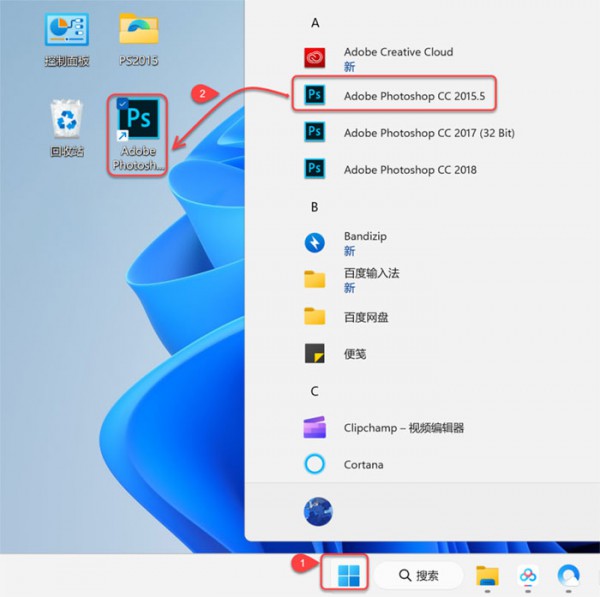Select the Adobe Photoshop desktop shortcut
The width and height of the screenshot is (600, 597).
tap(138, 135)
